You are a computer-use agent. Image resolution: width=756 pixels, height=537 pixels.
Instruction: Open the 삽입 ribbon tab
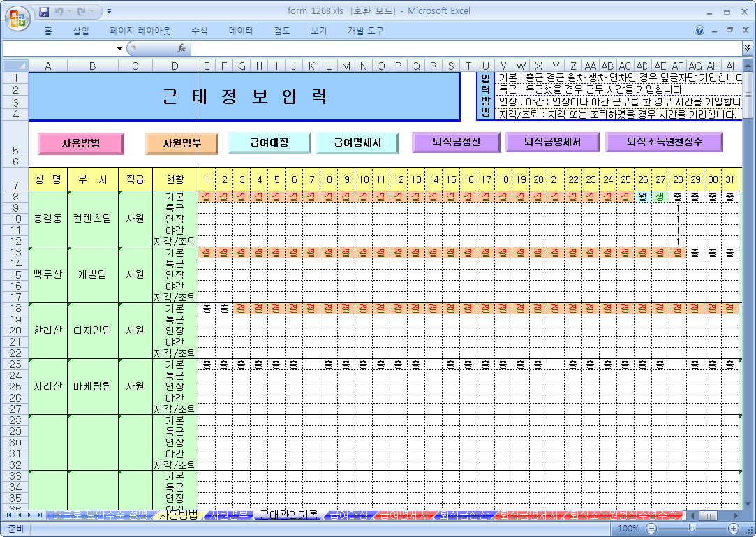pos(81,31)
